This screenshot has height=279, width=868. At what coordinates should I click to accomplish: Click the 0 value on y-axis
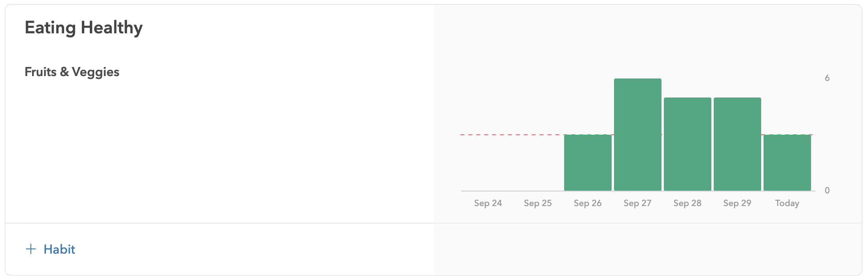coord(827,191)
